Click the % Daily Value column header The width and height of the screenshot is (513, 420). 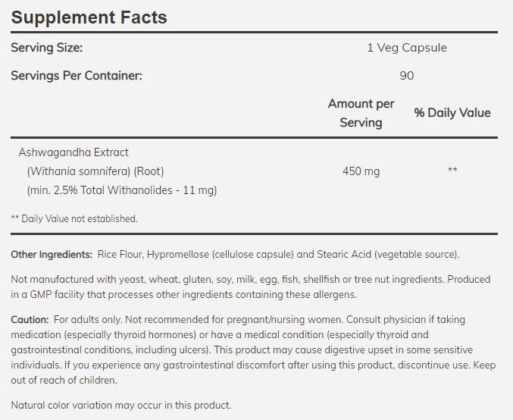(452, 113)
